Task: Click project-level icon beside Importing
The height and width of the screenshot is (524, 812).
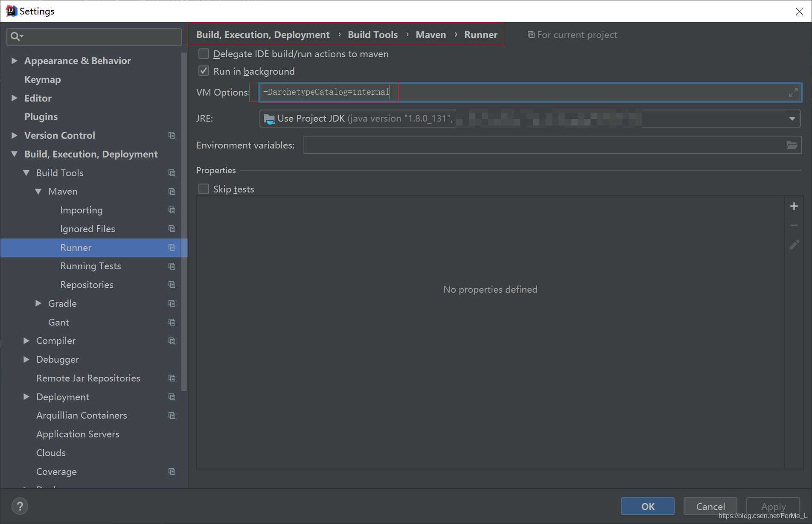Action: [172, 210]
